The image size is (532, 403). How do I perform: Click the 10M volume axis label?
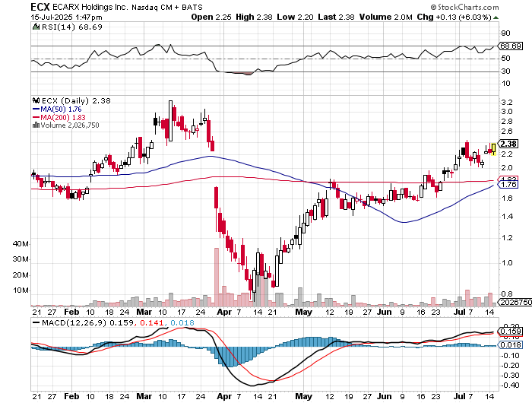[21, 290]
